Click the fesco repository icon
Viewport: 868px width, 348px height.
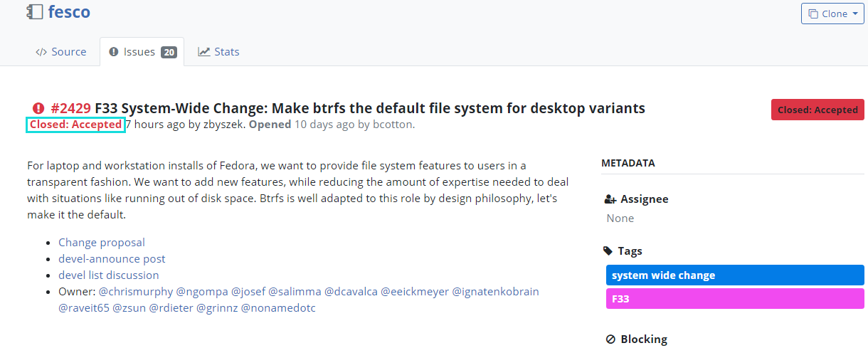(35, 11)
